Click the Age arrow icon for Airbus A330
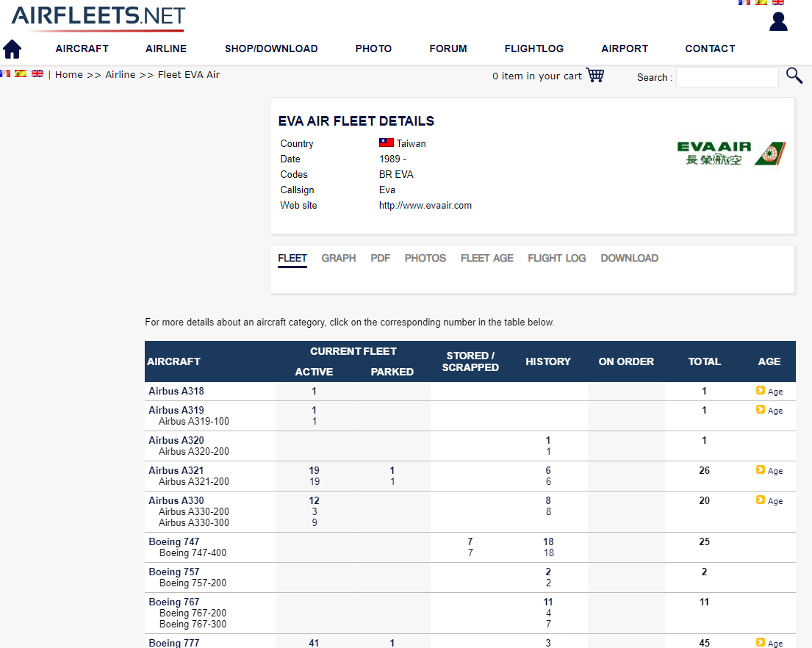The width and height of the screenshot is (812, 648). [x=761, y=500]
